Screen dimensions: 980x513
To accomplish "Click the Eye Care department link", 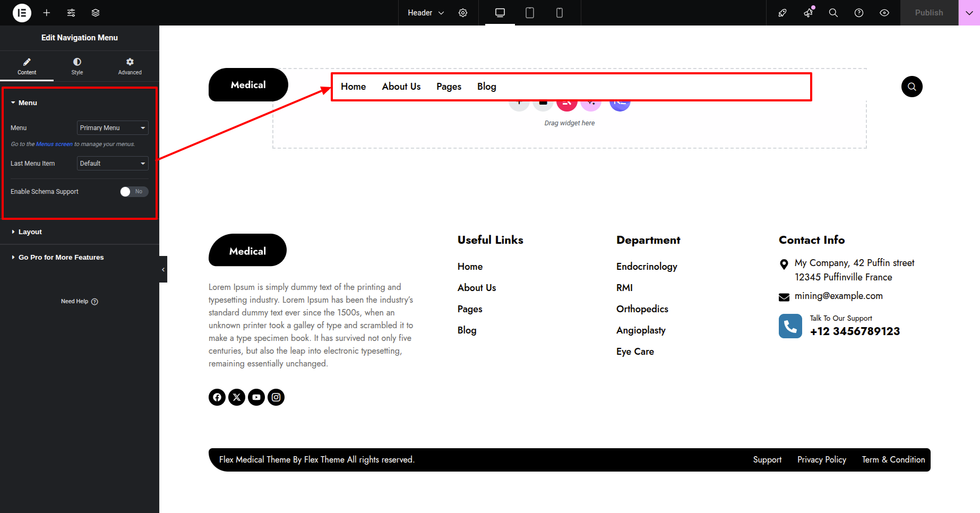I will coord(635,352).
